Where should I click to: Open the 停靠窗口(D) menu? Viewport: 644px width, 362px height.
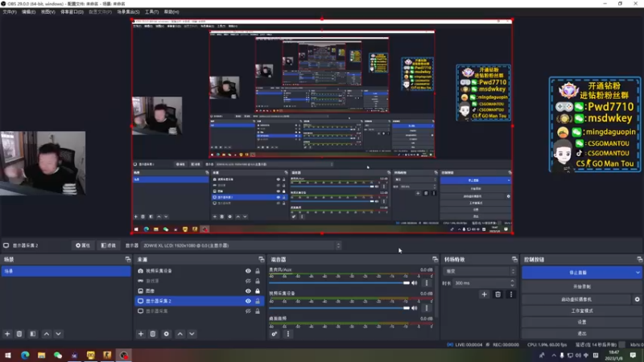tap(72, 12)
